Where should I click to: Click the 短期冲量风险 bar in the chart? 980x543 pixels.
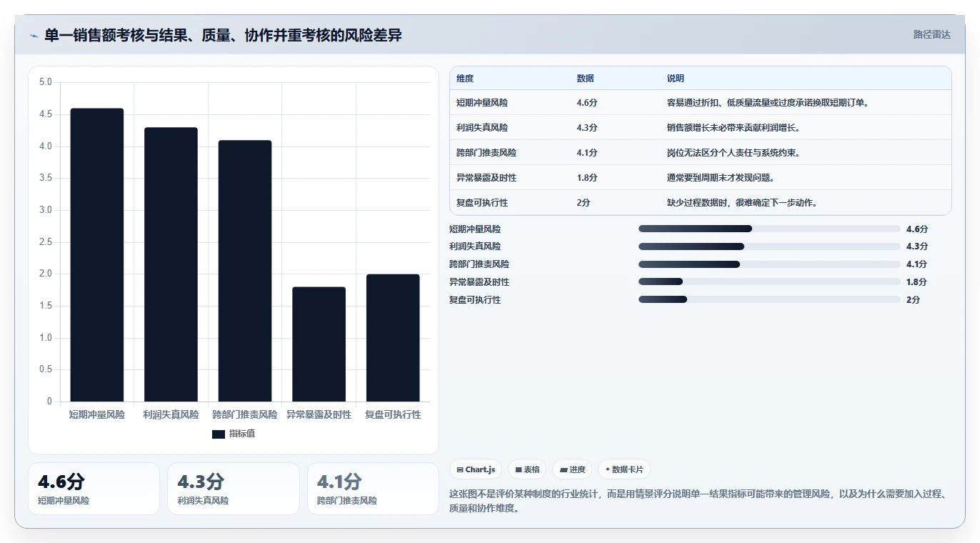click(97, 255)
